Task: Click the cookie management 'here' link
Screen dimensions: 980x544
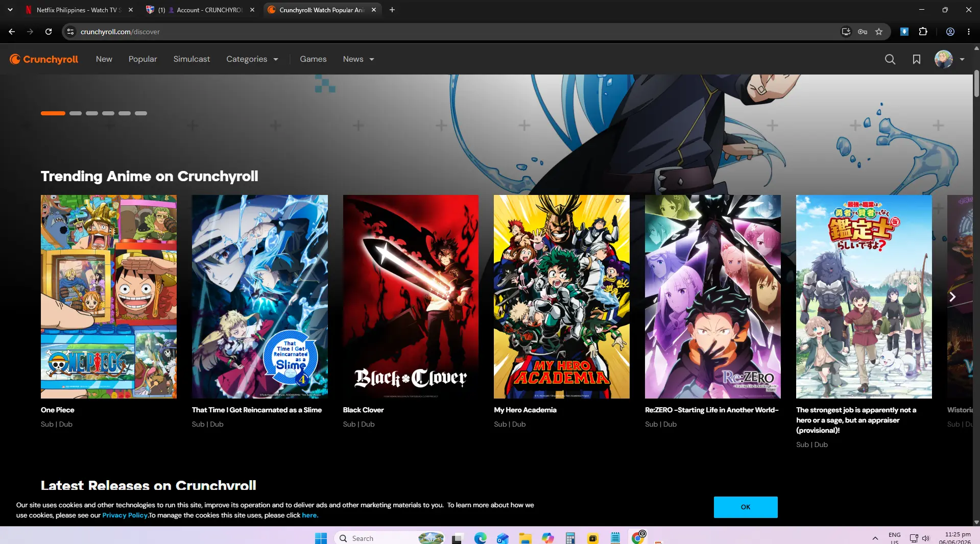Action: point(309,515)
